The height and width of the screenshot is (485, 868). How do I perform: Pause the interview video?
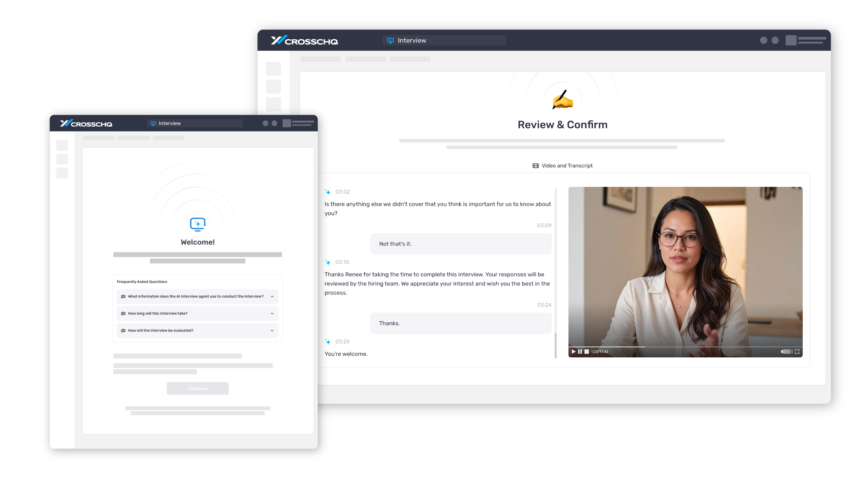580,351
